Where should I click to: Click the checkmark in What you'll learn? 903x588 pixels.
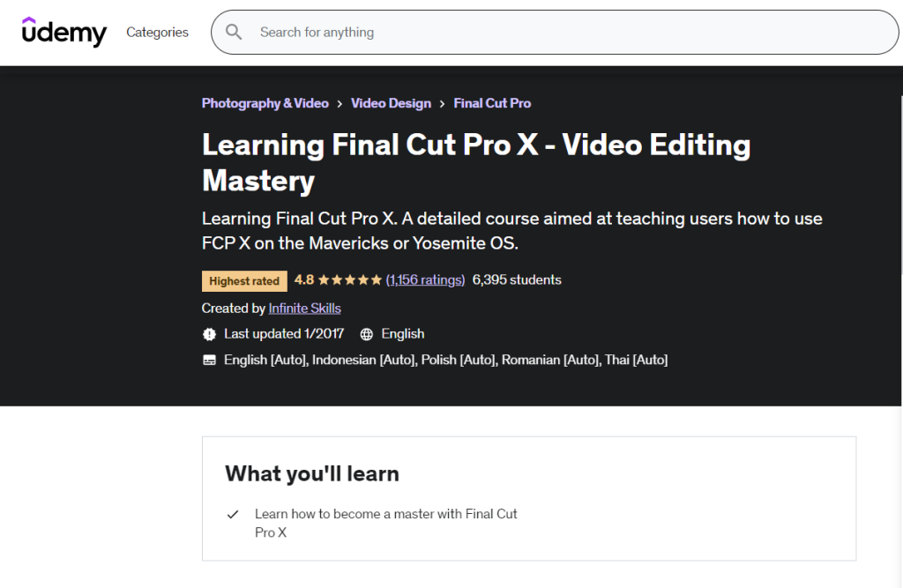pyautogui.click(x=234, y=514)
